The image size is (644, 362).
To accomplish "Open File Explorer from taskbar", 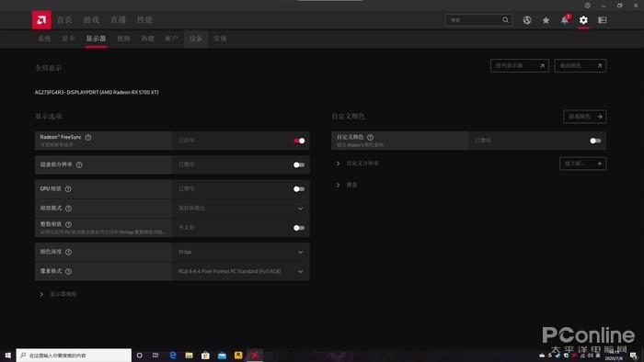I will pos(189,355).
